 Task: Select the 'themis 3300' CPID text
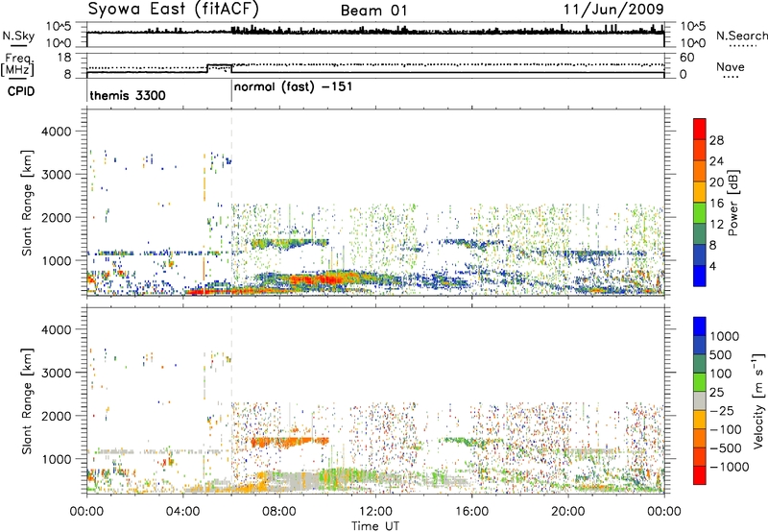pos(128,95)
